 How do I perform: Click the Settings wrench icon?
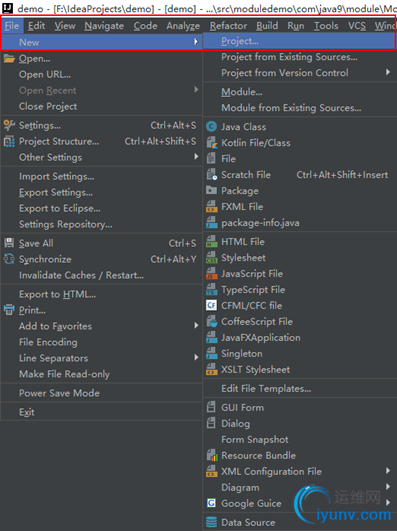pos(9,125)
